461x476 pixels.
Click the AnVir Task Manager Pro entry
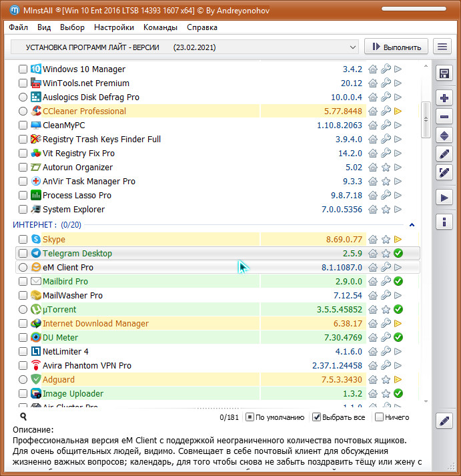[217, 181]
